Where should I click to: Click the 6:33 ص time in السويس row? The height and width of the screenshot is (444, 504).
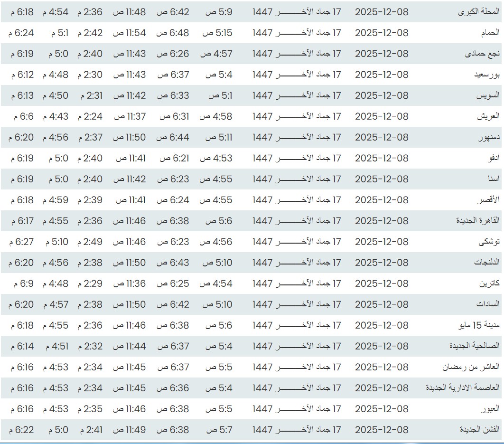[173, 95]
